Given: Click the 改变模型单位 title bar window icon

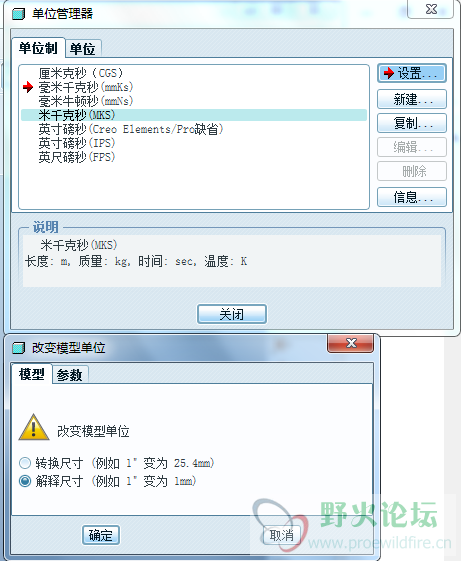Looking at the screenshot, I should point(19,348).
